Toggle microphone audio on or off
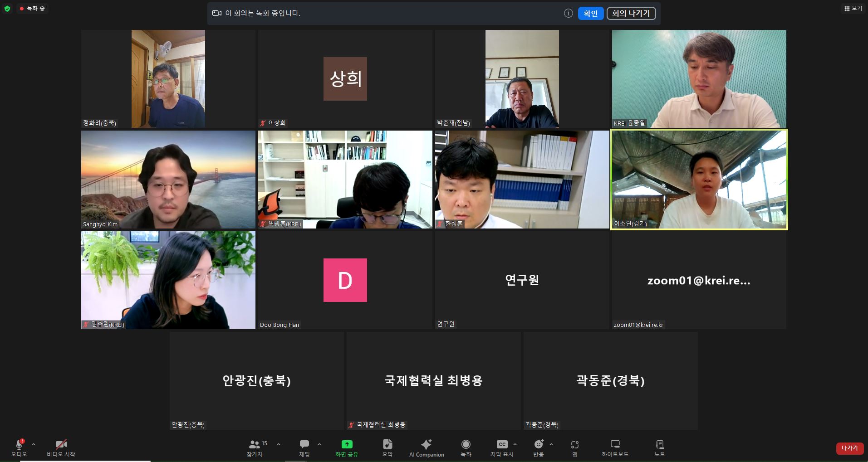868x462 pixels. [x=19, y=445]
